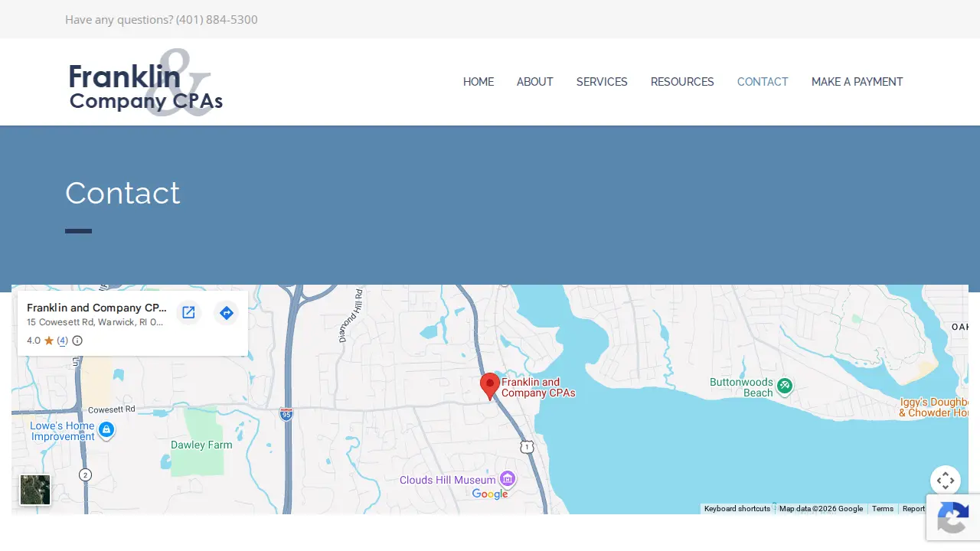Click the 15 Cowesett Rd address text
Screen dimensions: 980x551
coord(95,322)
